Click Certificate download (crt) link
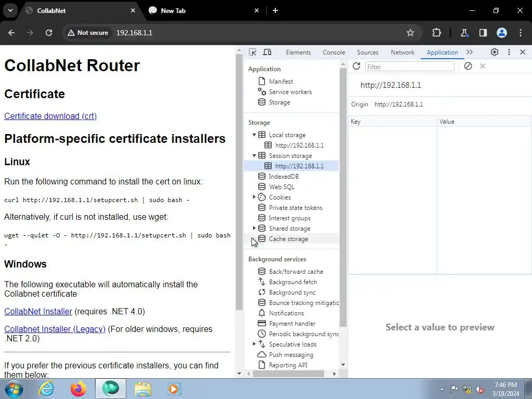532x399 pixels. tap(50, 116)
